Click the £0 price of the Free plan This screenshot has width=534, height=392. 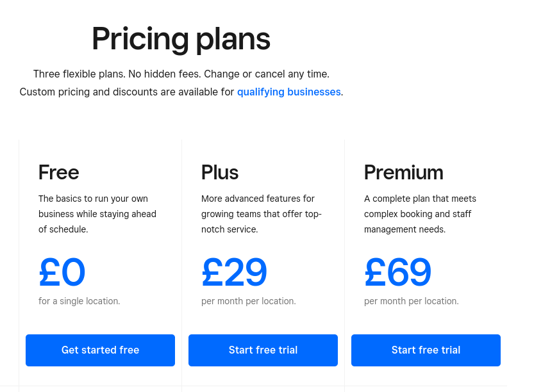(x=62, y=272)
